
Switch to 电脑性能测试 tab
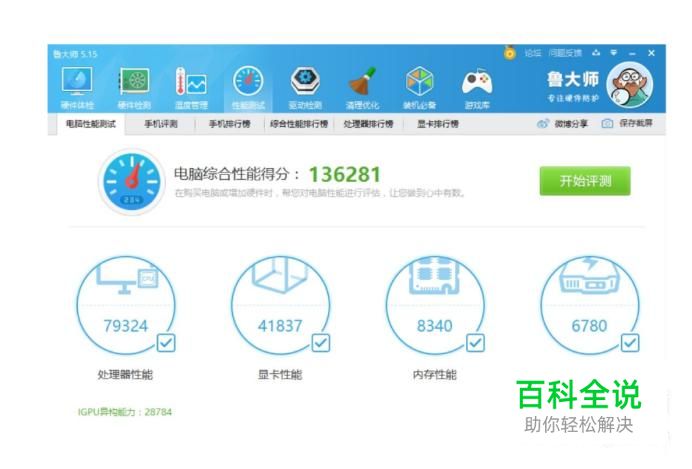91,124
